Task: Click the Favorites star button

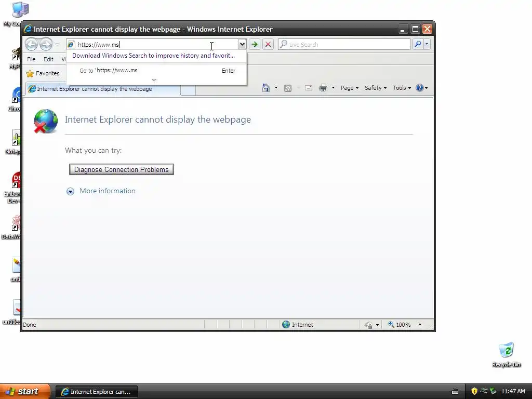Action: [x=43, y=73]
